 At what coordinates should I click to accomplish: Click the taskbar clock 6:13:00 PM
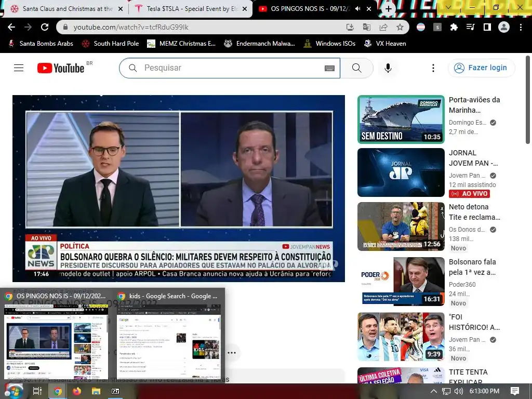click(x=484, y=391)
